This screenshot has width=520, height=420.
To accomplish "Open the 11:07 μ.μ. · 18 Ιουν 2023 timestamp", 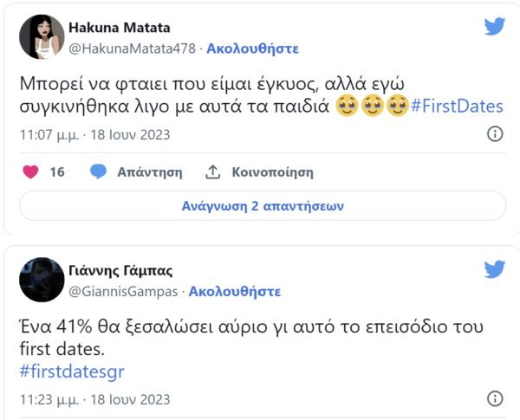I will click(x=95, y=135).
